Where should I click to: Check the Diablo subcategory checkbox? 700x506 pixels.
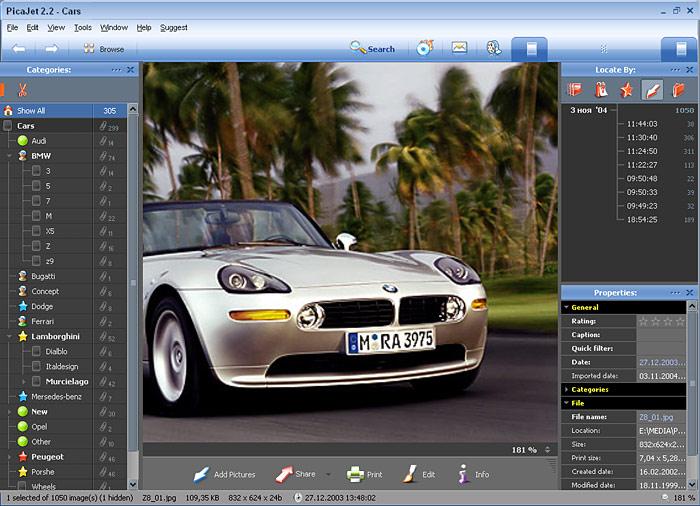pos(36,351)
